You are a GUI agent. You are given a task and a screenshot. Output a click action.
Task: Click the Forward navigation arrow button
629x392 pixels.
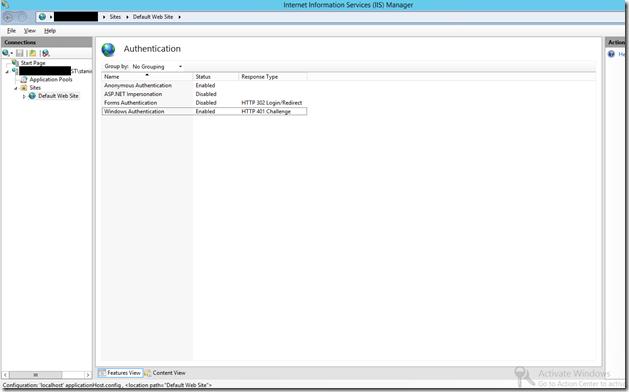point(22,17)
